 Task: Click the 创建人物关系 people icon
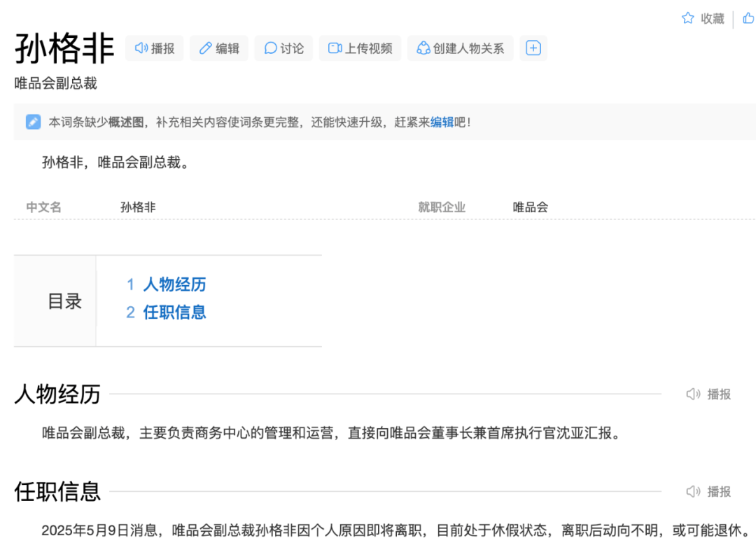(423, 48)
